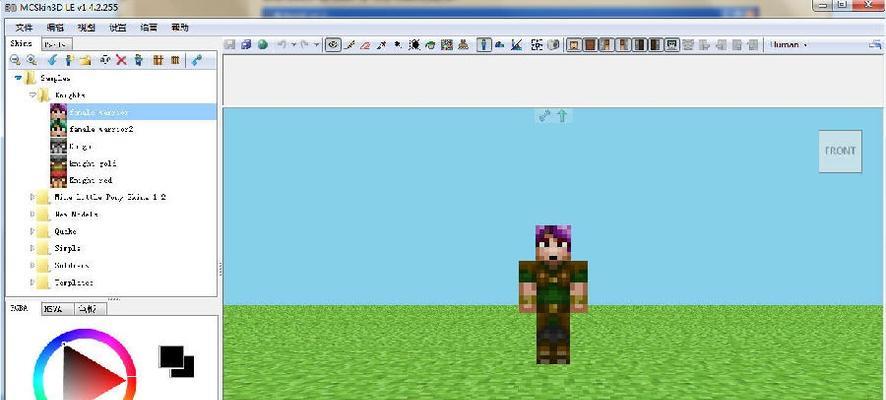Toggle head part visibility
The height and width of the screenshot is (400, 886).
tap(574, 45)
